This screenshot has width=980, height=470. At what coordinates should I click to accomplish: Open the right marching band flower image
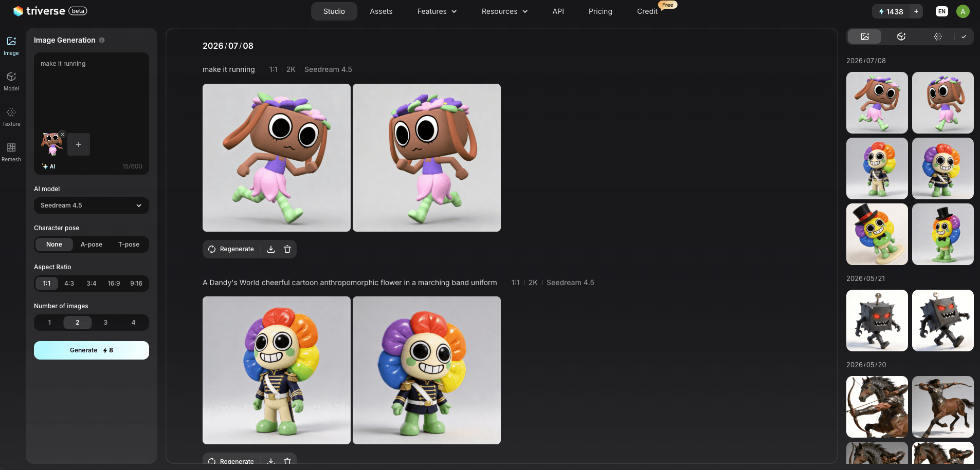pos(427,370)
